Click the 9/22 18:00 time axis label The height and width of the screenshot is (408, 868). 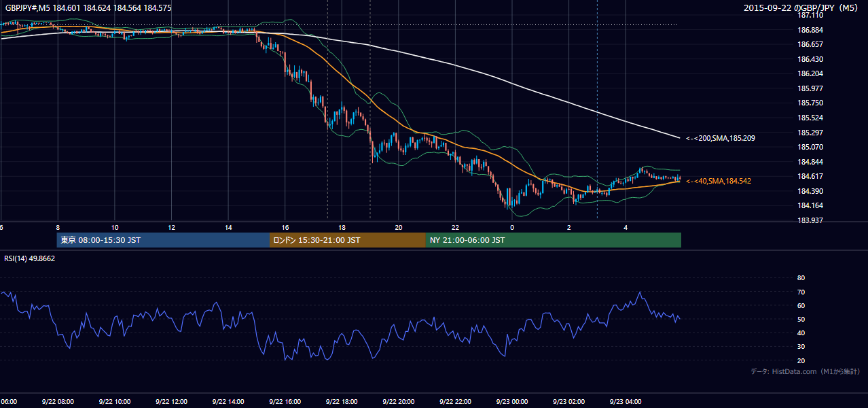pyautogui.click(x=342, y=402)
